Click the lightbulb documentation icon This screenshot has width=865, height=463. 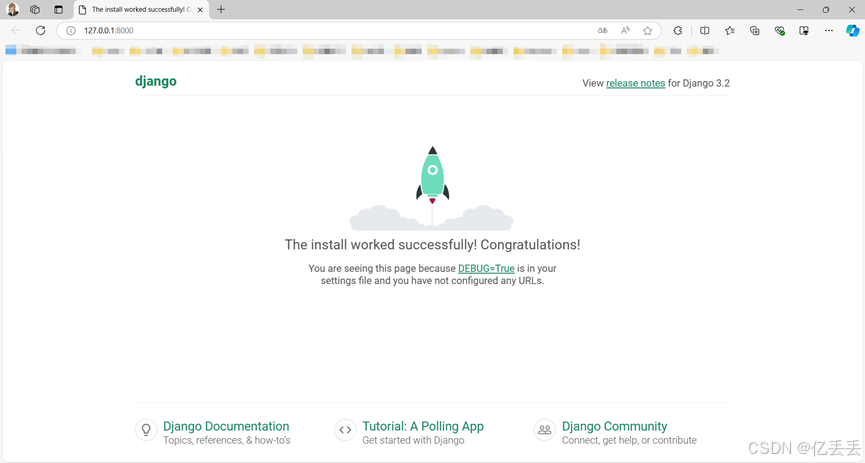click(146, 429)
